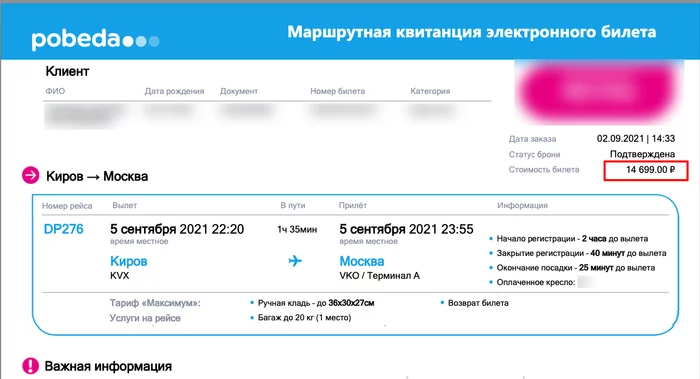Click the ФИО column label

tap(55, 91)
